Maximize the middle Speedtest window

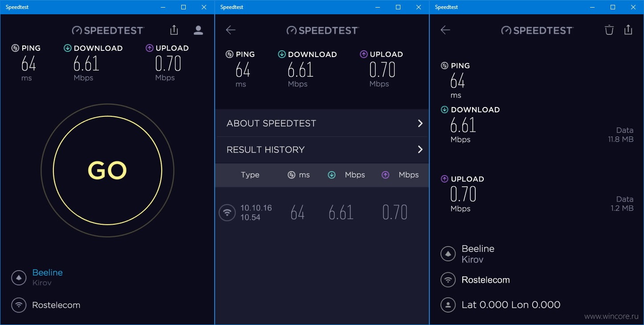tap(398, 7)
